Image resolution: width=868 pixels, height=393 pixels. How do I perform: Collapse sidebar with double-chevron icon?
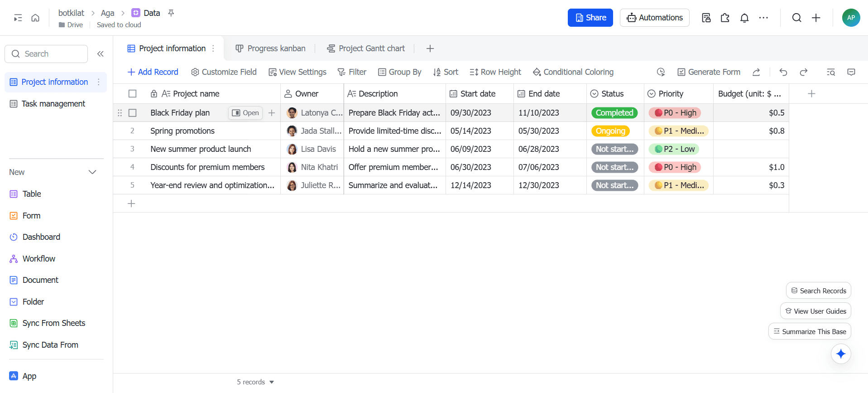[101, 54]
